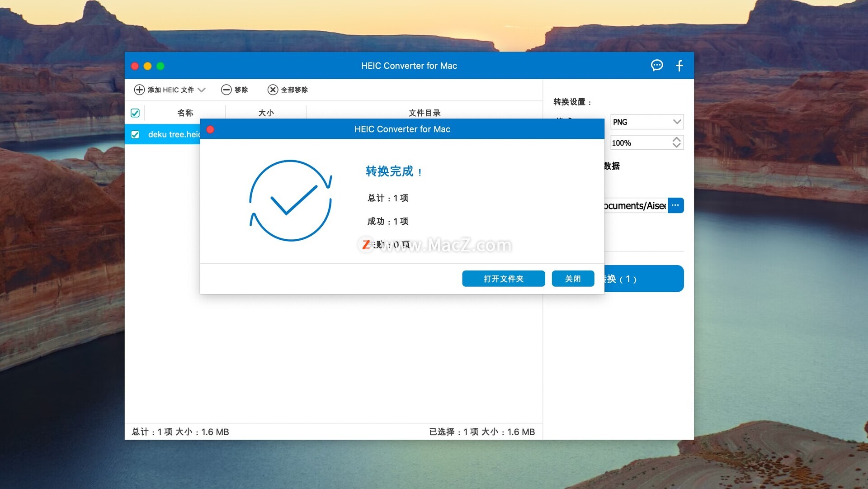Click the 成功：1 项 line in dialog

tap(388, 222)
